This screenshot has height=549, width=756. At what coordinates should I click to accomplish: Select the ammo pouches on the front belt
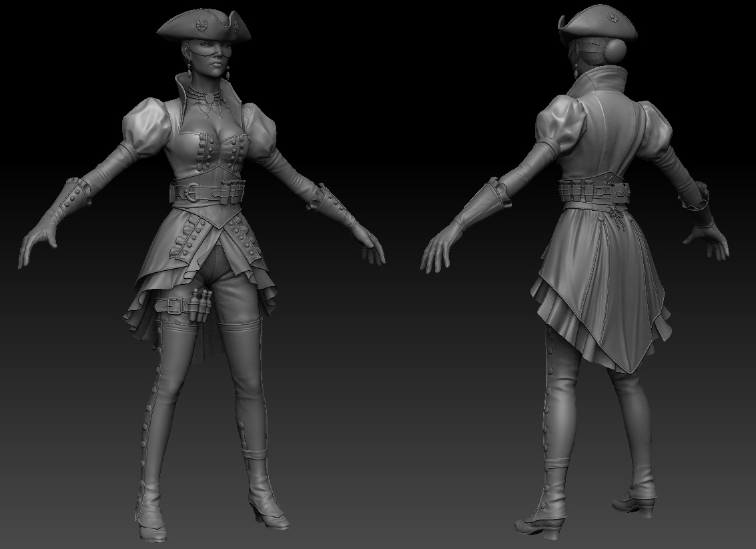230,191
